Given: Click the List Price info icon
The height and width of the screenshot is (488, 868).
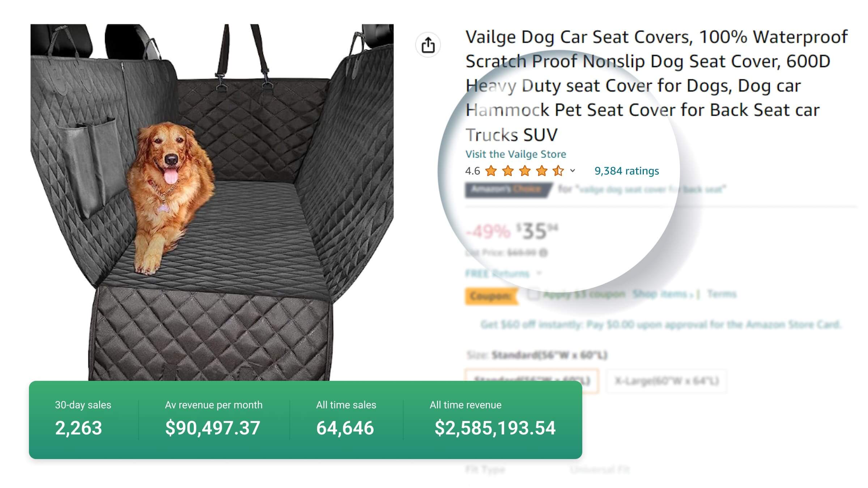Looking at the screenshot, I should pos(543,253).
